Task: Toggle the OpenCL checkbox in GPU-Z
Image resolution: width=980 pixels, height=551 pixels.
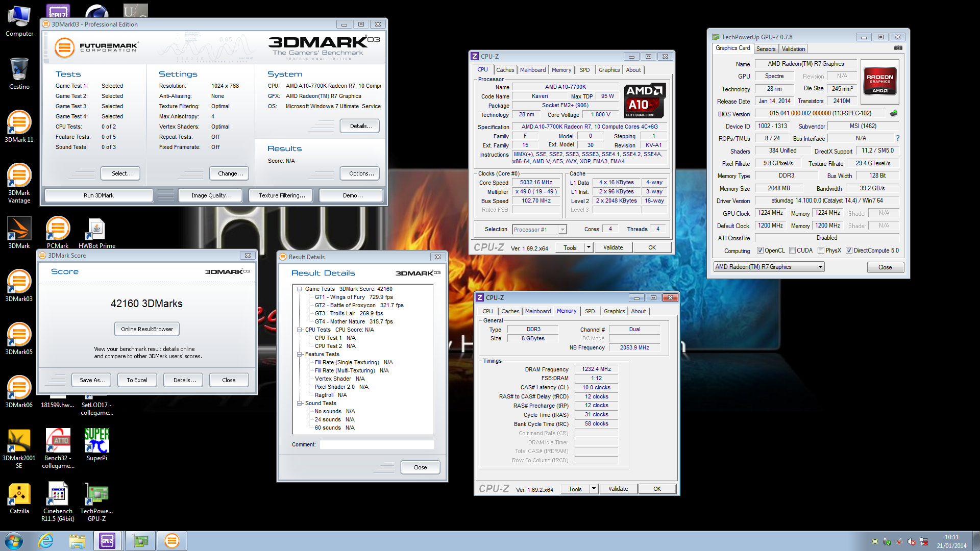Action: pyautogui.click(x=760, y=251)
